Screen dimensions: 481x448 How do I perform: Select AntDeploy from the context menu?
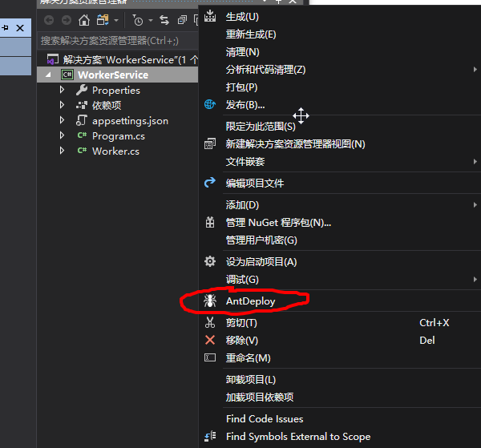point(250,301)
